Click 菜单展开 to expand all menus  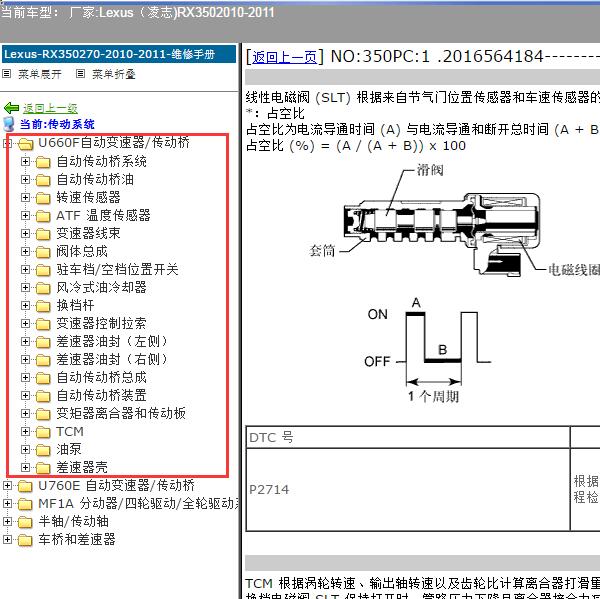[x=40, y=74]
